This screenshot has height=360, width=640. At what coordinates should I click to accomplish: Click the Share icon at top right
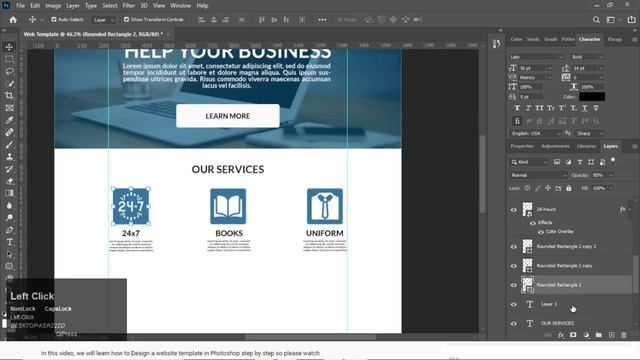point(631,20)
